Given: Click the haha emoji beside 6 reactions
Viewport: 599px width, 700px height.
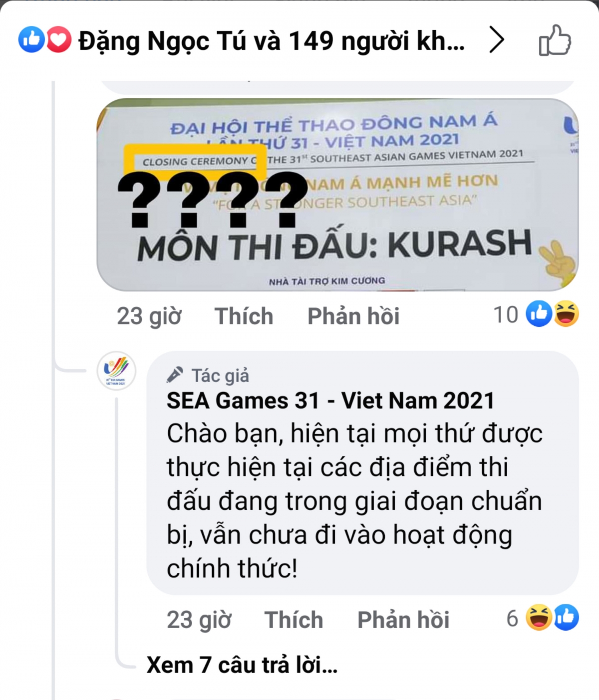Looking at the screenshot, I should [x=539, y=618].
